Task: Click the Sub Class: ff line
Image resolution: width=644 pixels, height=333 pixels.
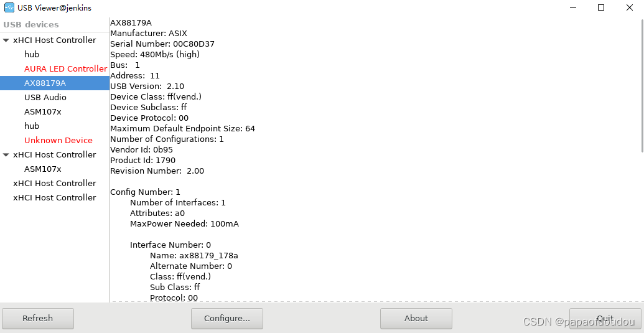Action: [175, 287]
